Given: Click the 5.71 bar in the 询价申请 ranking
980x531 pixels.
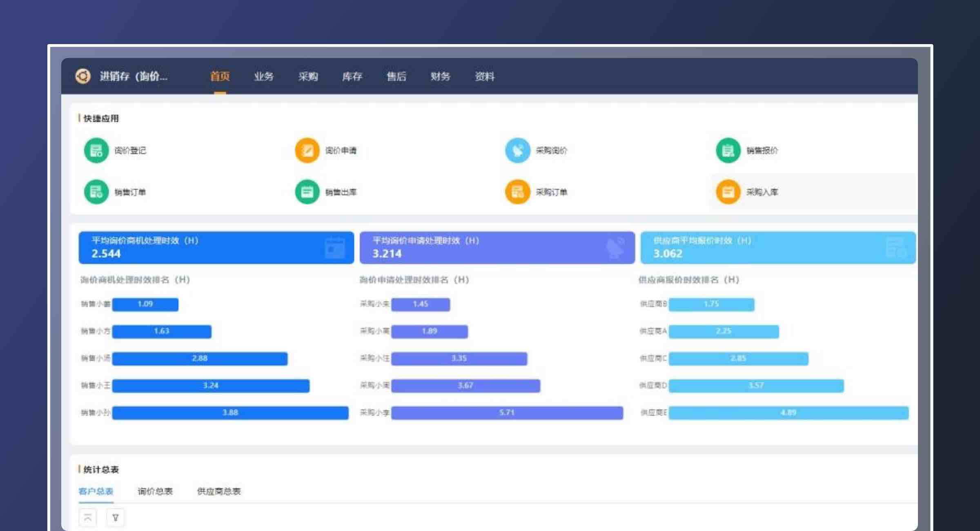Looking at the screenshot, I should pos(507,413).
